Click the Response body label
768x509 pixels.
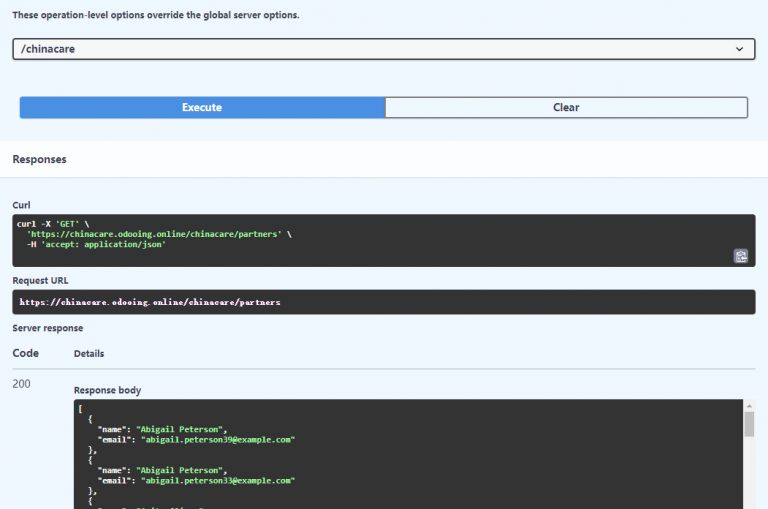coord(108,390)
